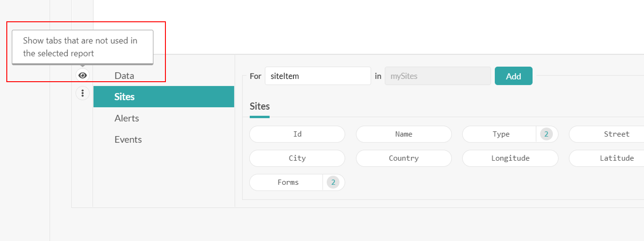Viewport: 644px width, 241px height.
Task: Add the Longitude field chip
Action: [510, 158]
